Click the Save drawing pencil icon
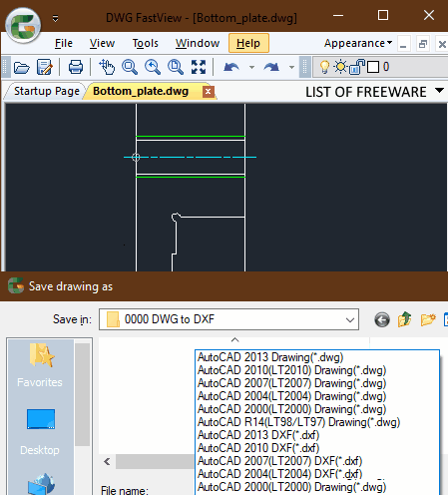The image size is (448, 495). [x=44, y=68]
